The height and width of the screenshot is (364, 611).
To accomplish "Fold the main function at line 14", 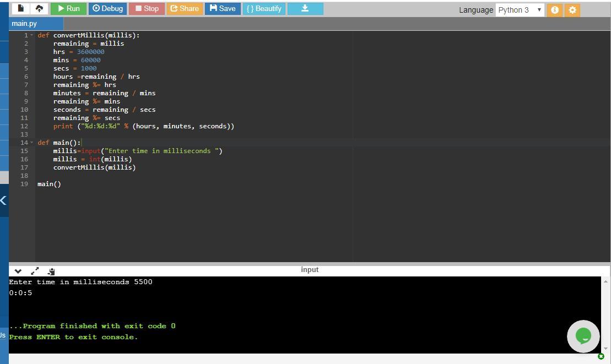I will pos(32,143).
